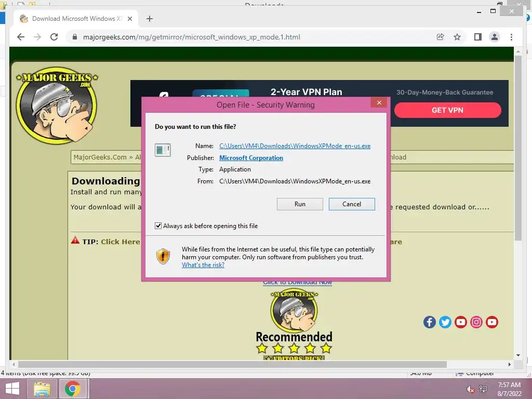Reload the MajorGeeks page

point(54,37)
